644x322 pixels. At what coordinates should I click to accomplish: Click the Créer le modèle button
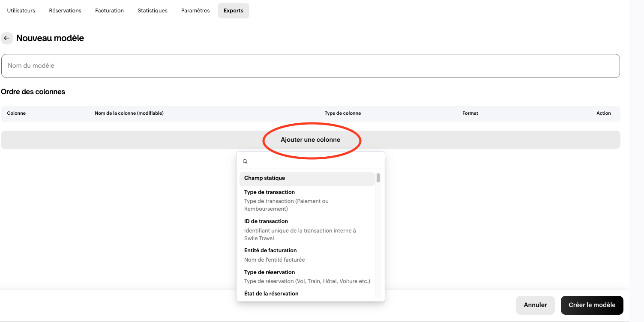[592, 305]
